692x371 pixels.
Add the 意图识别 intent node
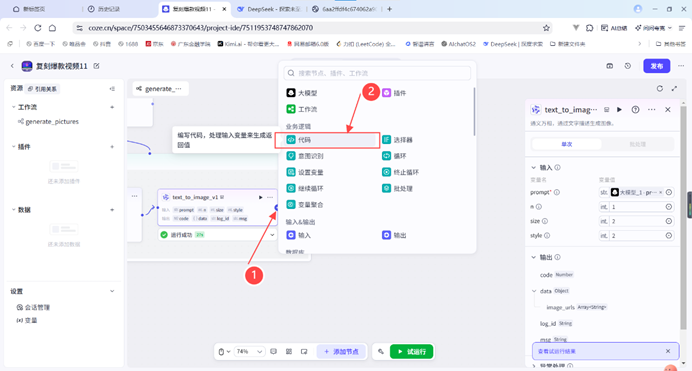(305, 156)
